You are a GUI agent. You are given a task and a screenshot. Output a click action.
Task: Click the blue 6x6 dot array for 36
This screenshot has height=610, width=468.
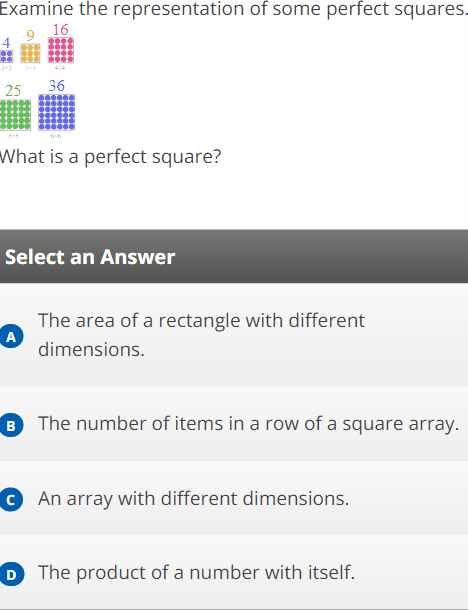tap(56, 112)
